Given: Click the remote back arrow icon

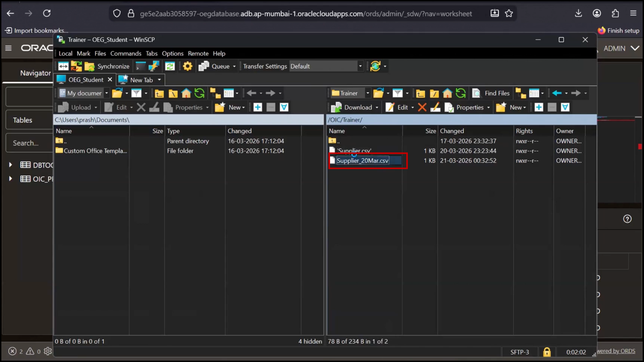Looking at the screenshot, I should coord(557,93).
